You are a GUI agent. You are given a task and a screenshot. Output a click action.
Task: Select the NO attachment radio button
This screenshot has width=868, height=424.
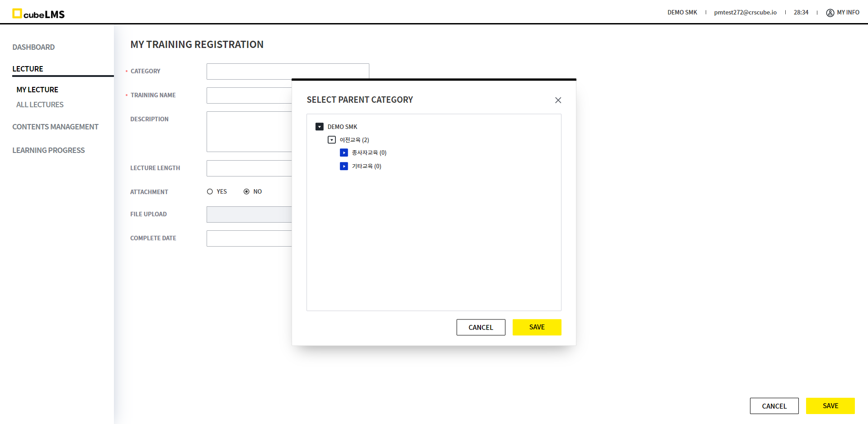tap(246, 191)
